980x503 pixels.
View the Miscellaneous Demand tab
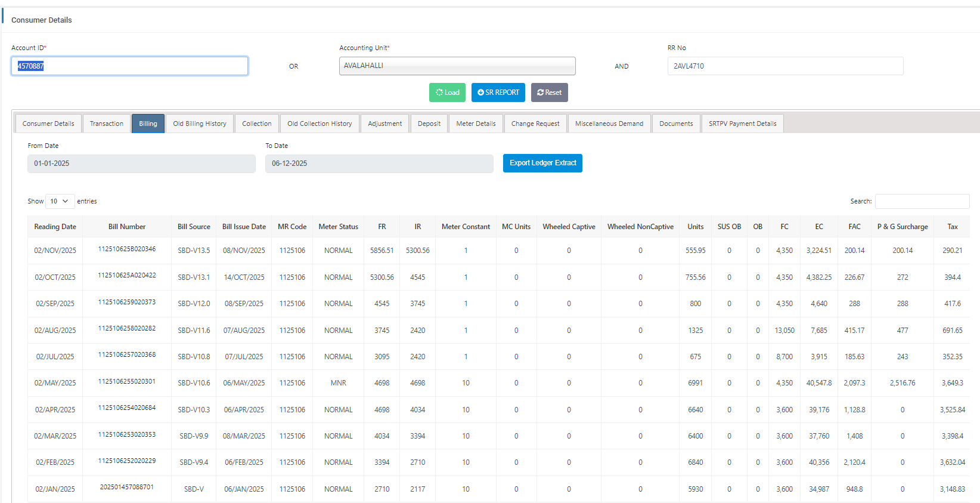point(609,124)
